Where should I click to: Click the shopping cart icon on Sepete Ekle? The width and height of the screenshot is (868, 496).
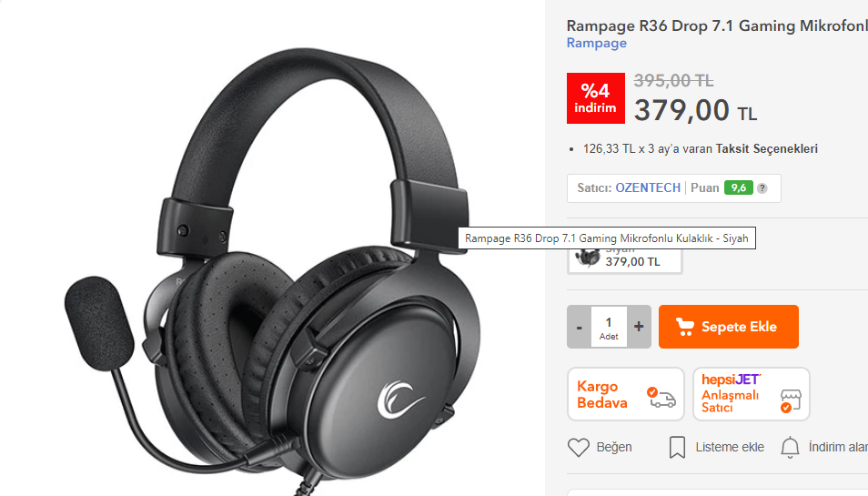pos(685,327)
